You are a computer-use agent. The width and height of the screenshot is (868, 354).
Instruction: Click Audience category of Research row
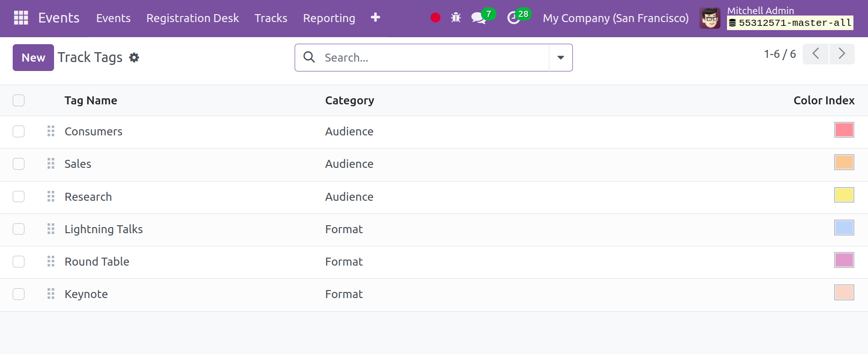[x=349, y=197]
